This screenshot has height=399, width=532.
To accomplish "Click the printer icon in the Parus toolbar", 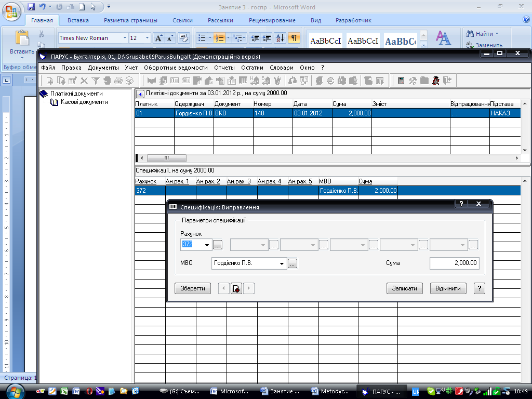I will coord(118,81).
